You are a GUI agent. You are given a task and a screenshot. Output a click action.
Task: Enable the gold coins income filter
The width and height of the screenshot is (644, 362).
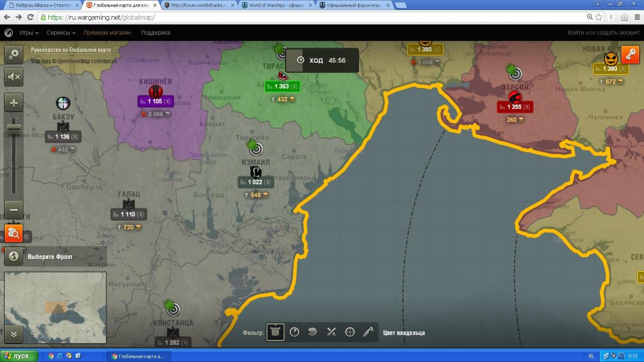click(x=312, y=332)
